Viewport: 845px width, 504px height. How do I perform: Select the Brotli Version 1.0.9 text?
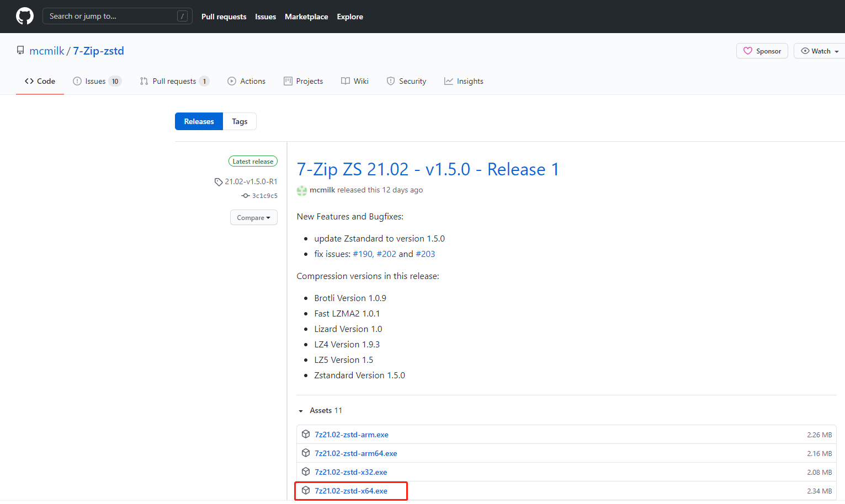point(350,298)
